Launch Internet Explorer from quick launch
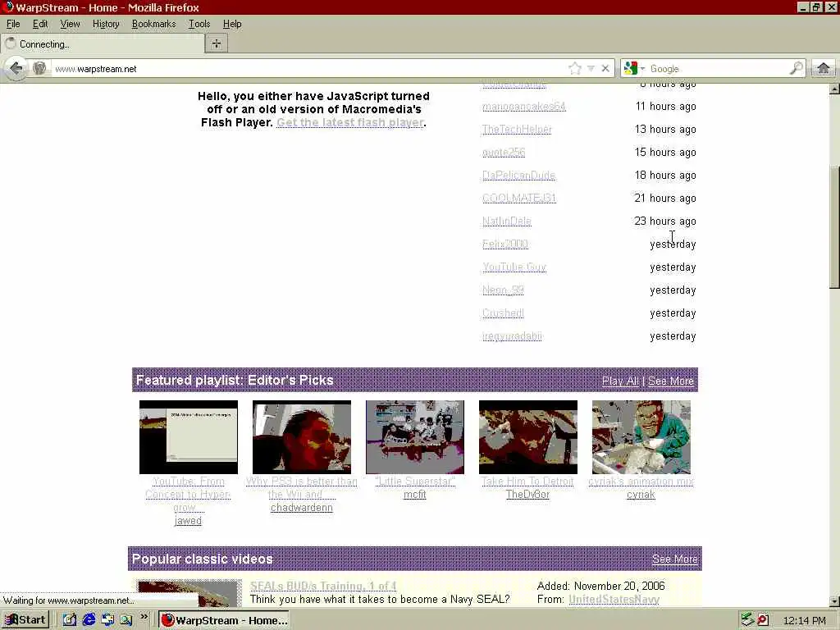 (x=89, y=620)
